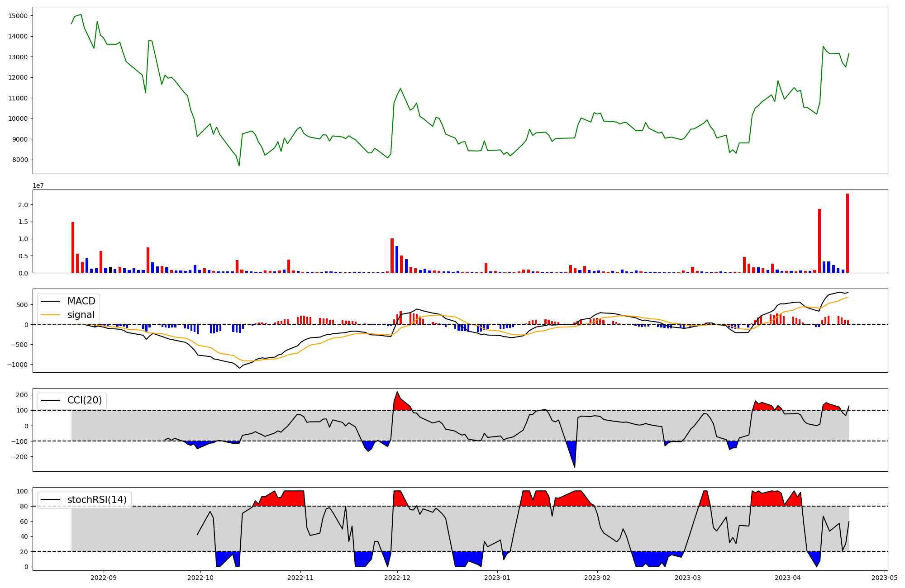Click the 2022-12 date axis label
Viewport: 905px width, 588px height.
pos(397,578)
